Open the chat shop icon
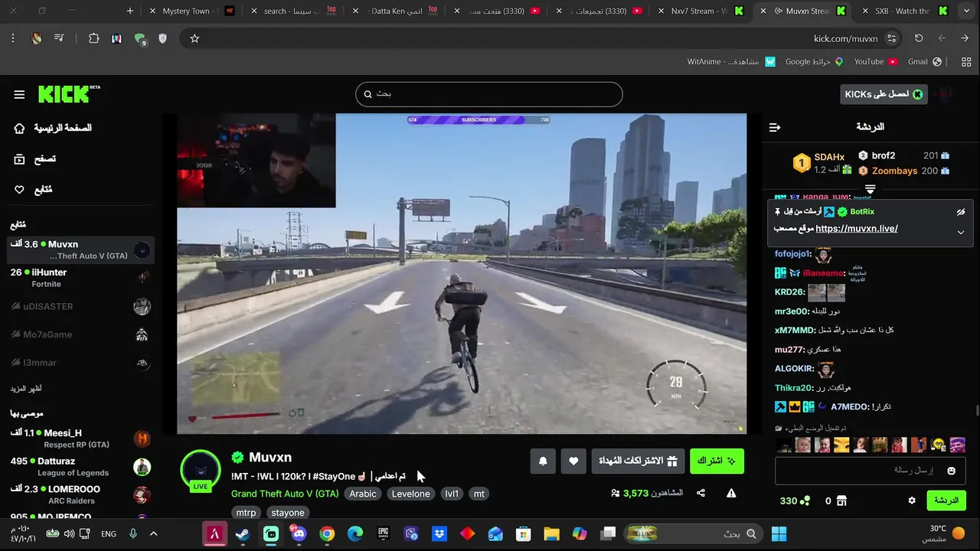 click(x=841, y=500)
